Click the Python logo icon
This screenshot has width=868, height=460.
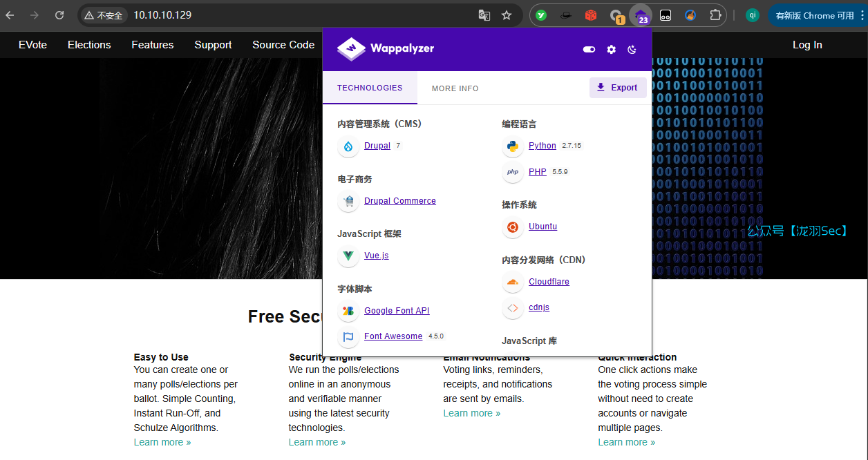(513, 146)
